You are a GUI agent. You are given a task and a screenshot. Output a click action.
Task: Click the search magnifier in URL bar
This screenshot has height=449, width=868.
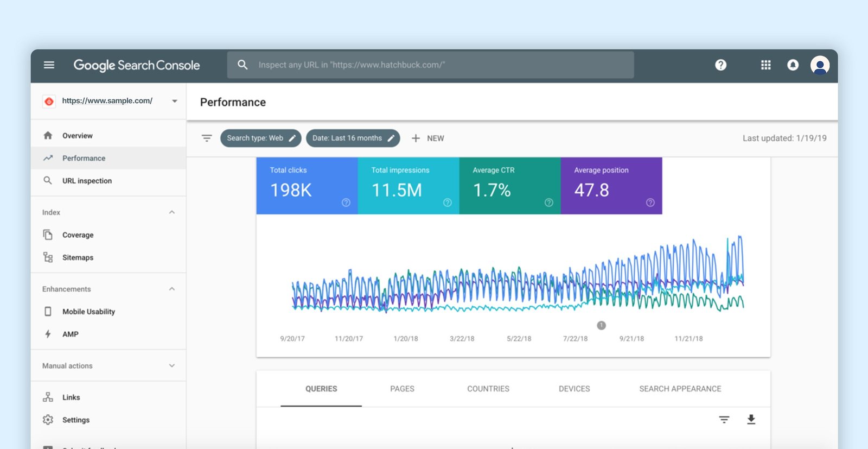coord(242,65)
